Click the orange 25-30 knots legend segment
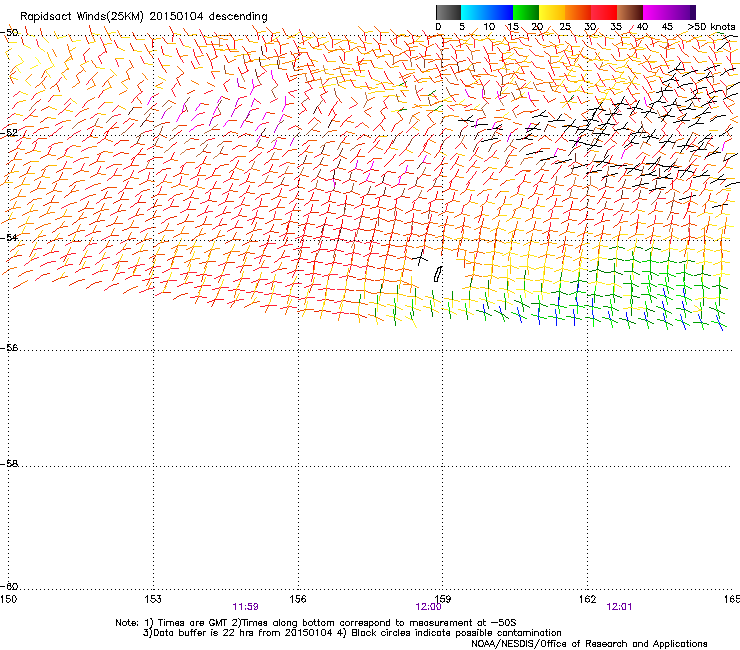 [x=578, y=12]
